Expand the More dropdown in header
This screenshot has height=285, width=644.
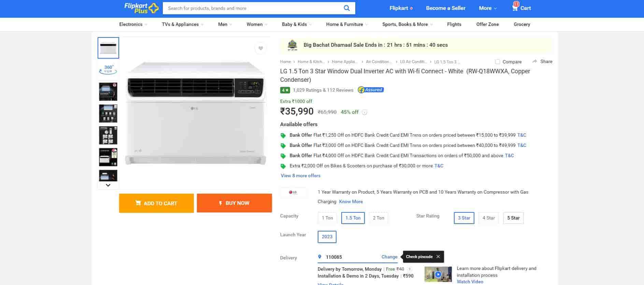tap(488, 8)
